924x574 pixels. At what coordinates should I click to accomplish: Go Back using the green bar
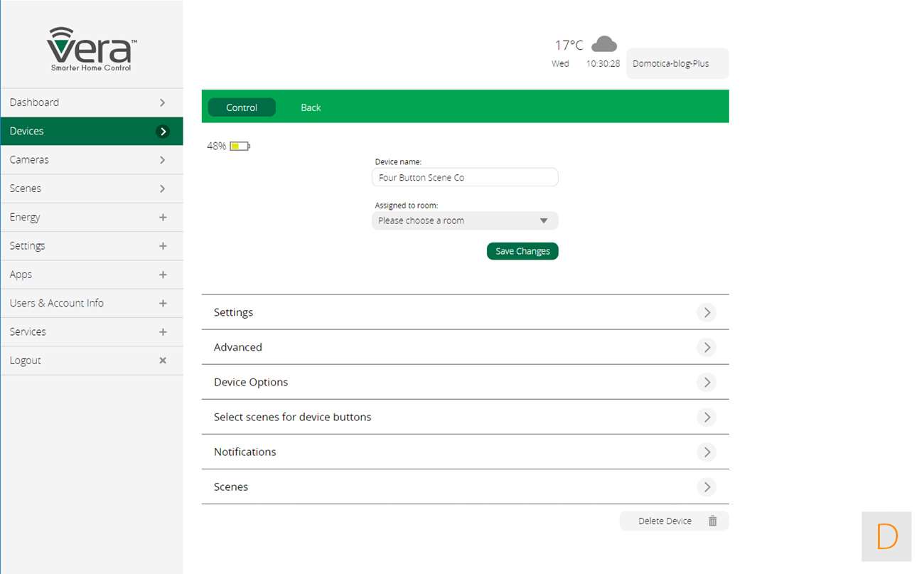click(x=311, y=107)
